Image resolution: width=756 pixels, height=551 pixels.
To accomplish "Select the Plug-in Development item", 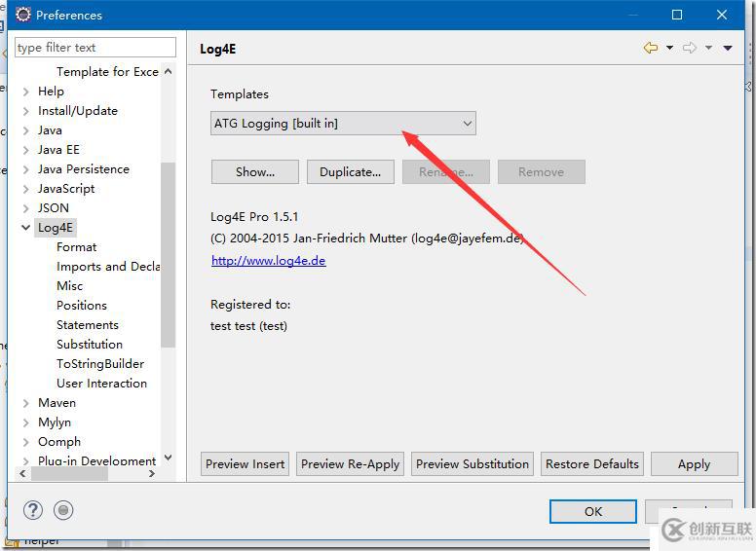I will [x=96, y=460].
